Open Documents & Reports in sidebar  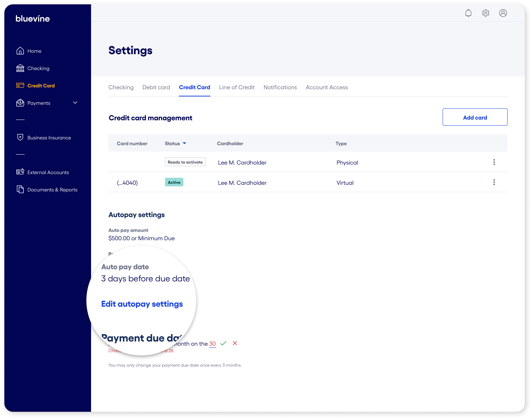pyautogui.click(x=52, y=190)
